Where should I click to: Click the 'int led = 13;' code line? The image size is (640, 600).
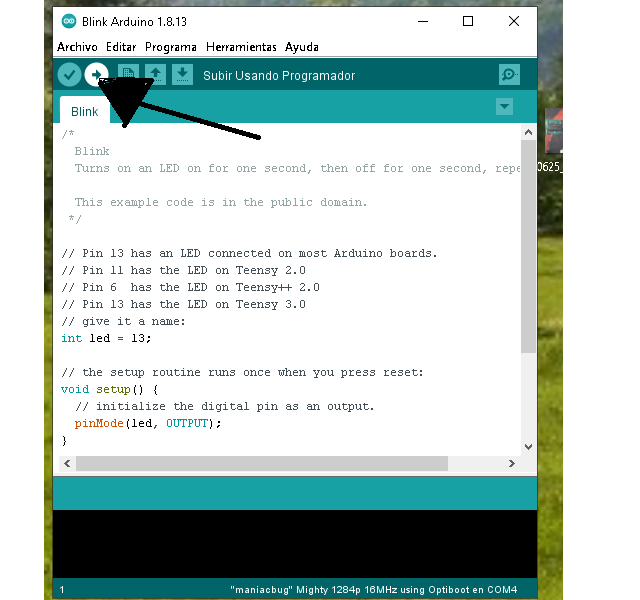pyautogui.click(x=106, y=338)
